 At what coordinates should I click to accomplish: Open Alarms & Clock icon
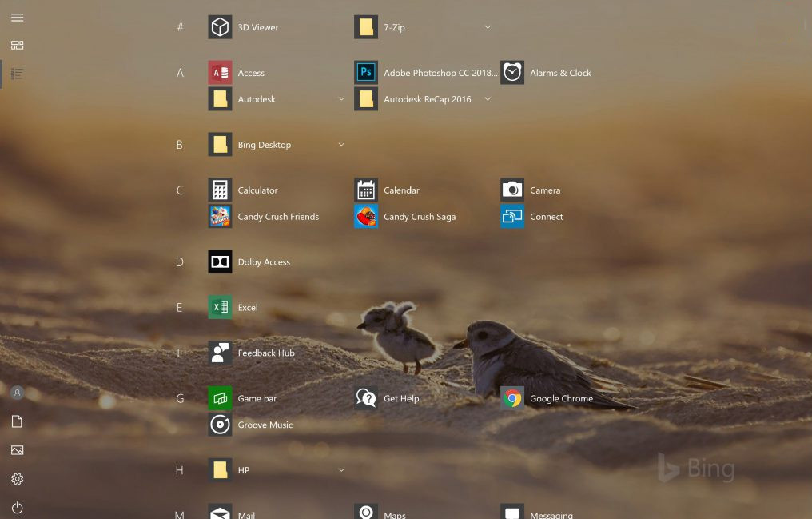[x=512, y=73]
